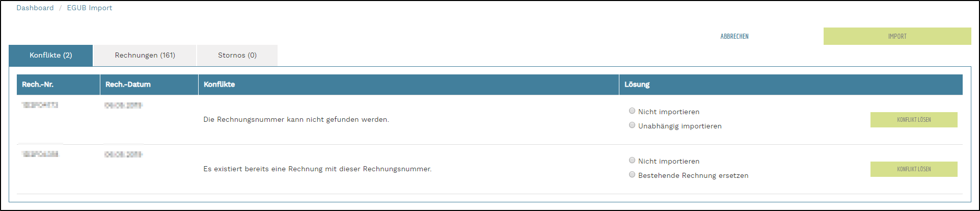Choose 'Bestehende Rechnung ersetzen' radio option
This screenshot has width=980, height=211.
coord(632,175)
